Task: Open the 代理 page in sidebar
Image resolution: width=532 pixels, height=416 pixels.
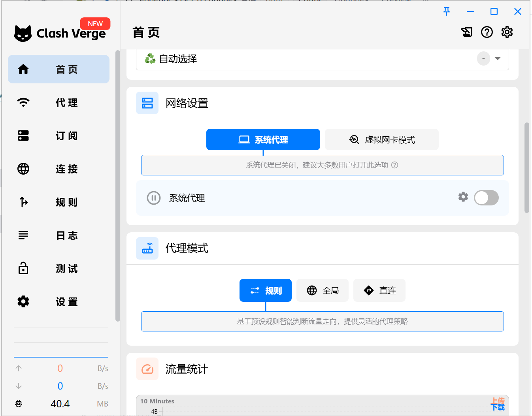Action: pyautogui.click(x=58, y=103)
